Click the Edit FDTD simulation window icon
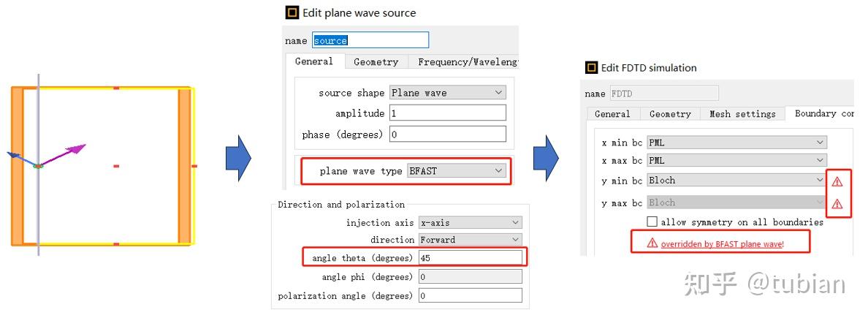Screen dimensions: 868x318 [592, 67]
